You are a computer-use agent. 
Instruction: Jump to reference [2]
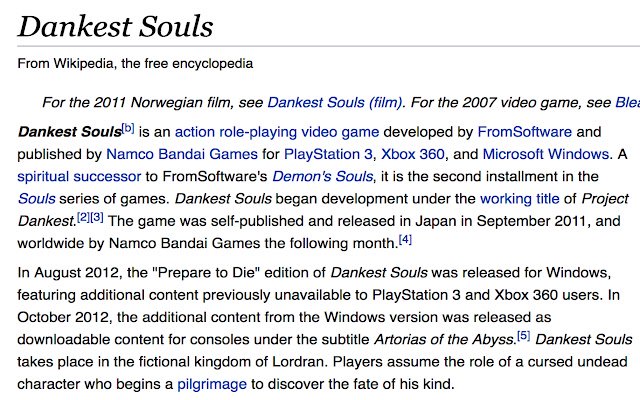click(x=83, y=217)
